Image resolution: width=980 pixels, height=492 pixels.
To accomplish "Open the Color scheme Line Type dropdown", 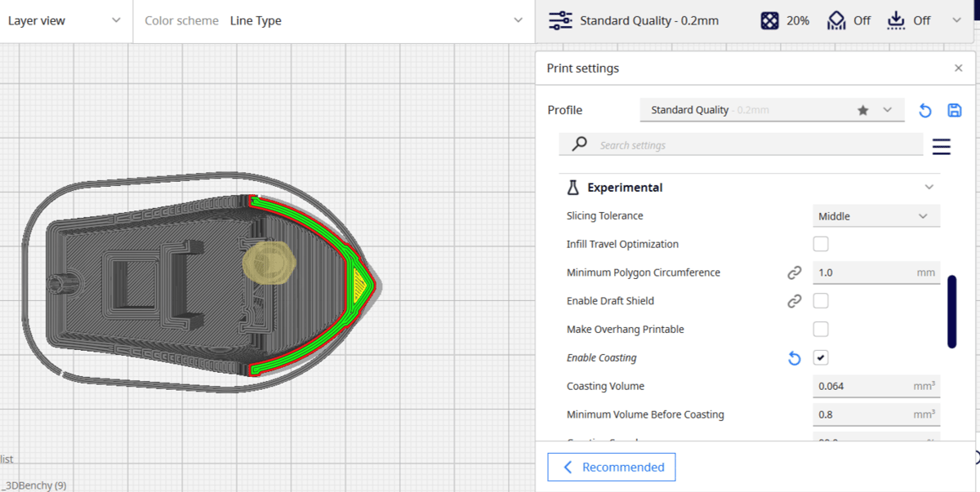I will pos(334,21).
